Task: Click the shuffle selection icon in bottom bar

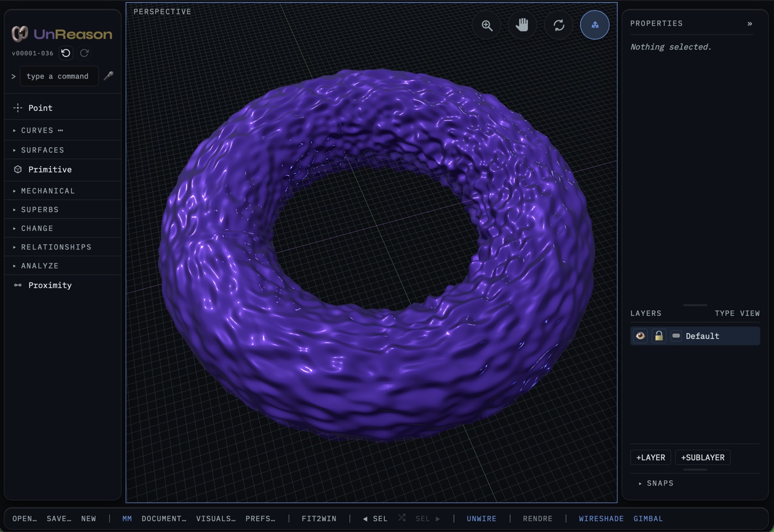Action: point(402,518)
